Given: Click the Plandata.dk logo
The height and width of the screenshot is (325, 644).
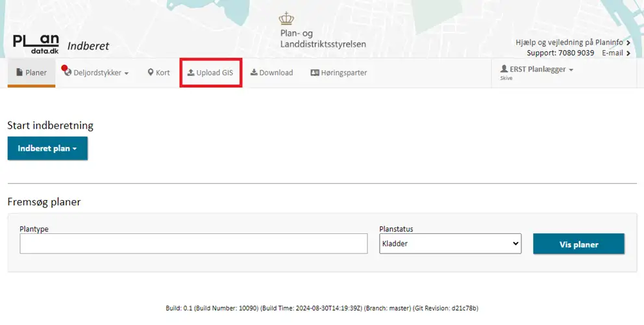Looking at the screenshot, I should pyautogui.click(x=36, y=44).
